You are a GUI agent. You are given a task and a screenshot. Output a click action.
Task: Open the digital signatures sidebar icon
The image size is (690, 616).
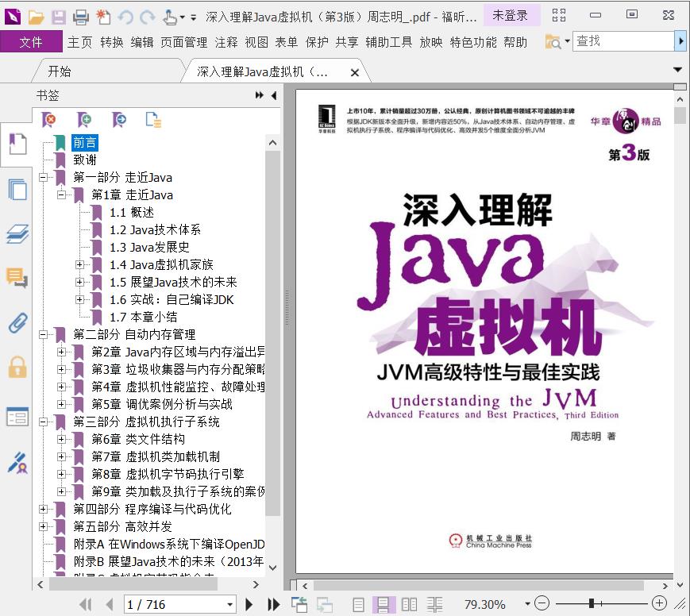[17, 463]
